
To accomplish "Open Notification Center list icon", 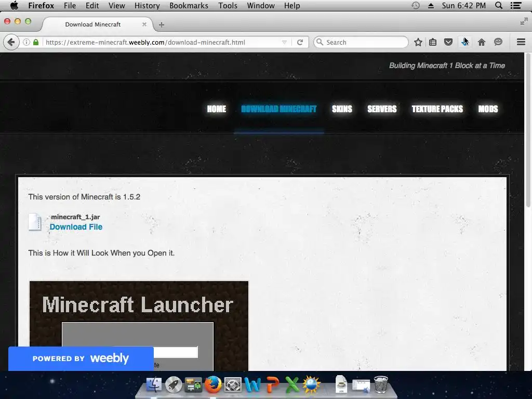I will point(516,5).
